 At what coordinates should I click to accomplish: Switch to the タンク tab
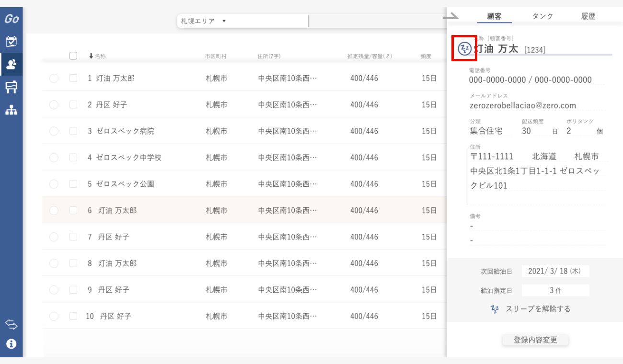pyautogui.click(x=542, y=16)
